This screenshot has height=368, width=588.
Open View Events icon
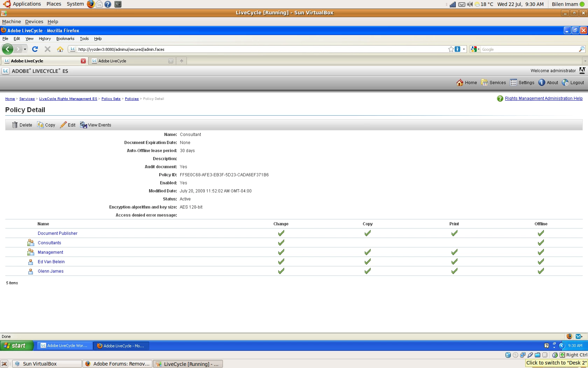(x=83, y=125)
